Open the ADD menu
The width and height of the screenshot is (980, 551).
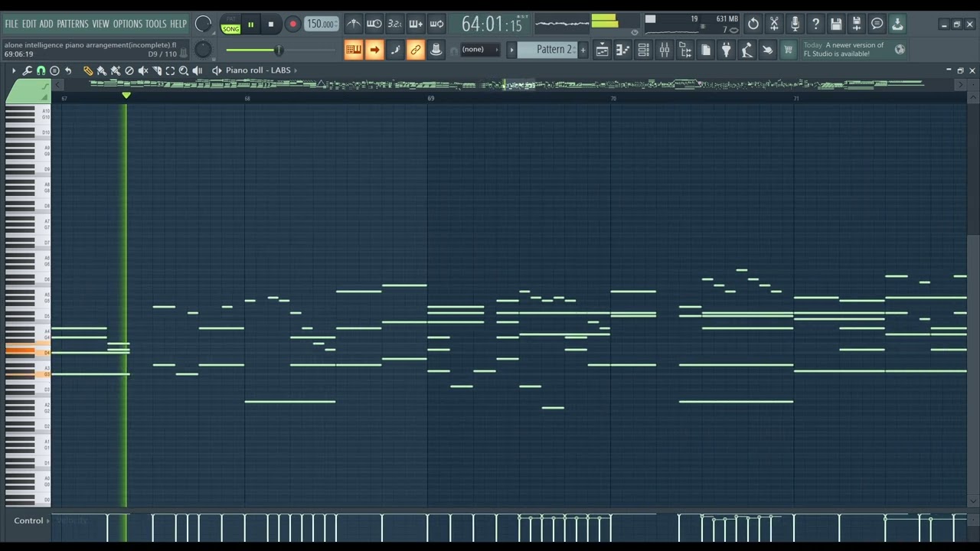pos(47,24)
